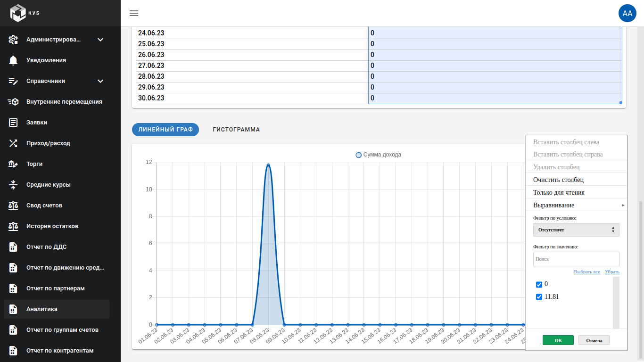This screenshot has height=362, width=644.
Task: Open the hamburger menu icon
Action: [134, 13]
